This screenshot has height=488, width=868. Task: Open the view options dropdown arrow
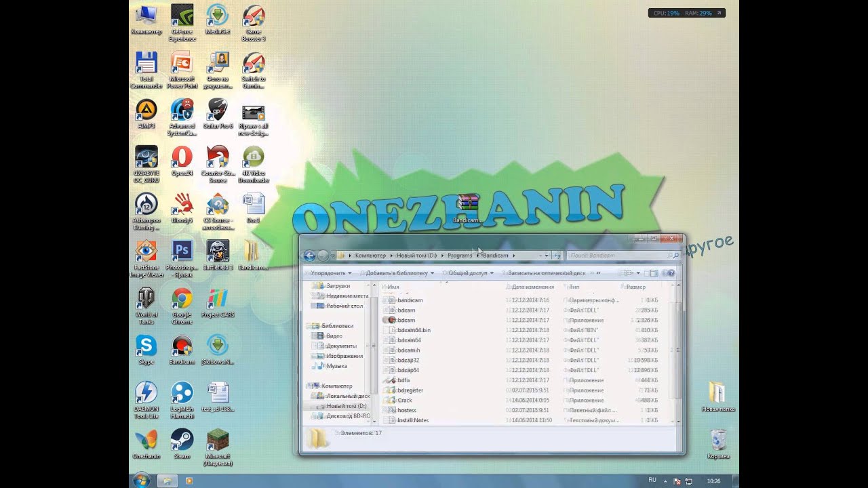[639, 273]
